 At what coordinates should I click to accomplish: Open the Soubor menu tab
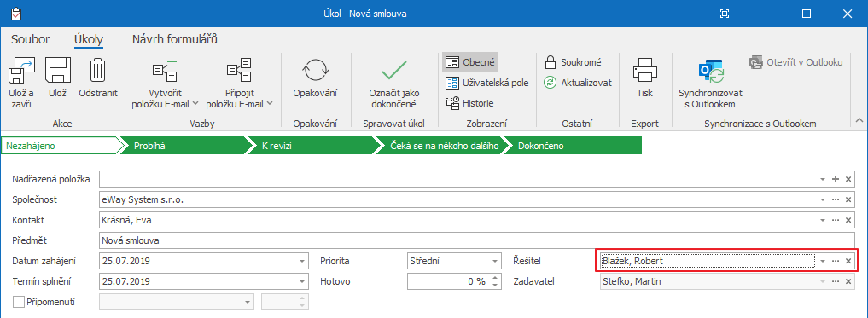point(30,39)
